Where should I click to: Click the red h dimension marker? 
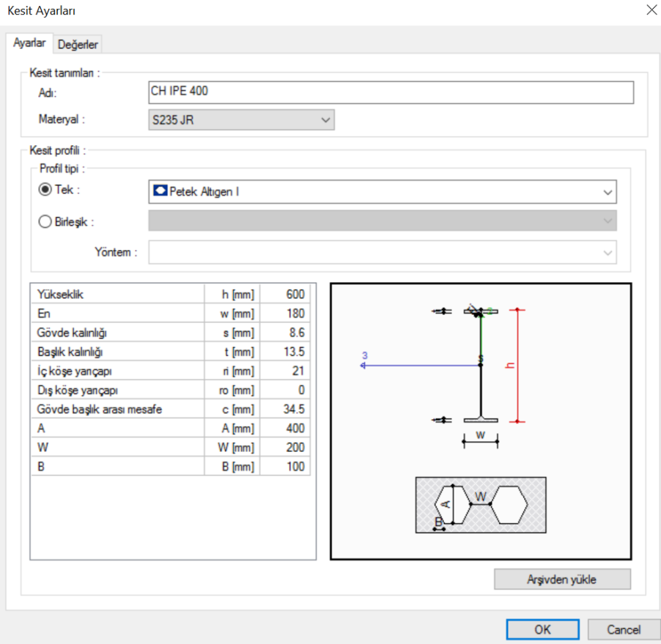click(517, 366)
